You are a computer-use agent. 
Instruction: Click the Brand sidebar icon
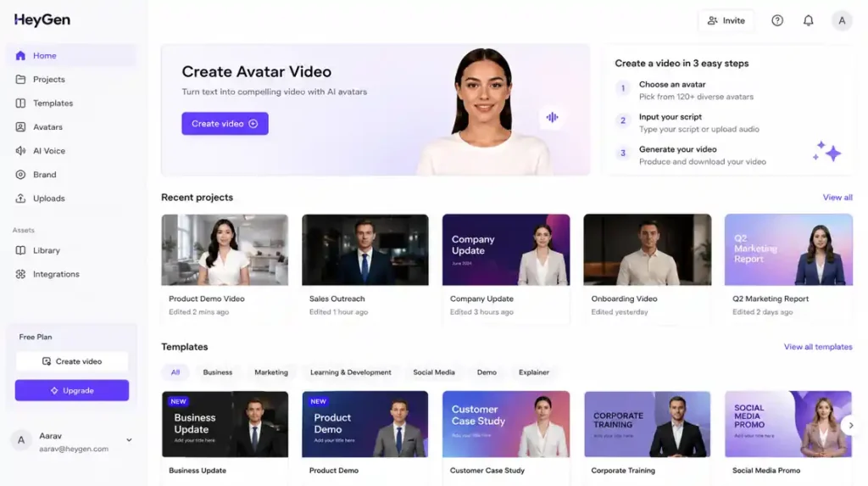point(20,175)
